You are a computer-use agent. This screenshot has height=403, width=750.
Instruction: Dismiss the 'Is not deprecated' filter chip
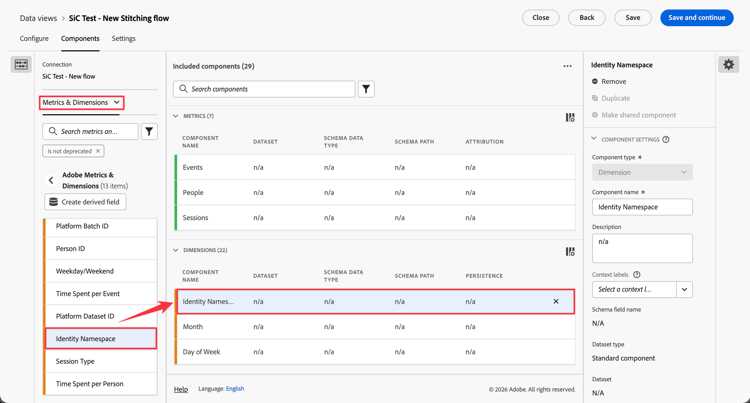pyautogui.click(x=98, y=151)
